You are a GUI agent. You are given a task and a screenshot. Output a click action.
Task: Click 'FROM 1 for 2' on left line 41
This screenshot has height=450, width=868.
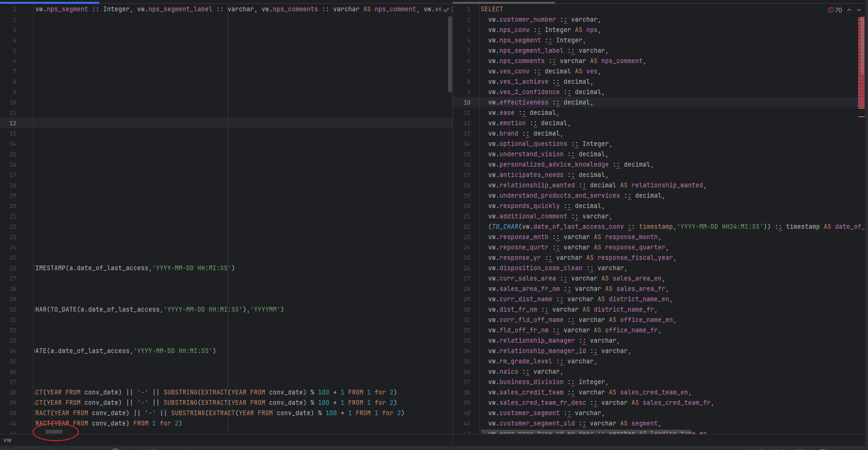156,424
